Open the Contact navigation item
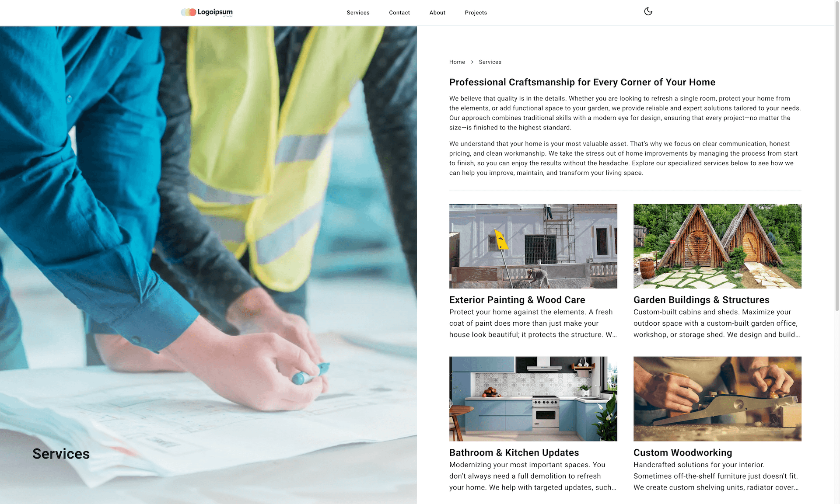This screenshot has height=504, width=840. coord(399,13)
